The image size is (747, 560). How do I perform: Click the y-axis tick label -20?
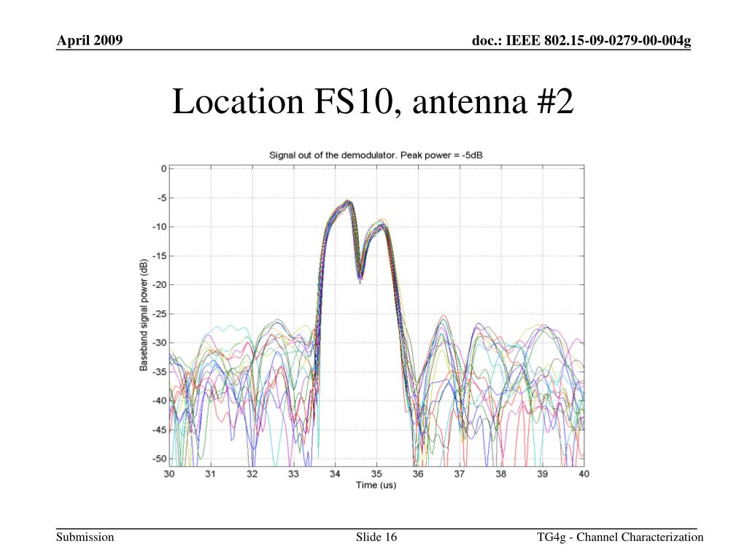(x=160, y=285)
